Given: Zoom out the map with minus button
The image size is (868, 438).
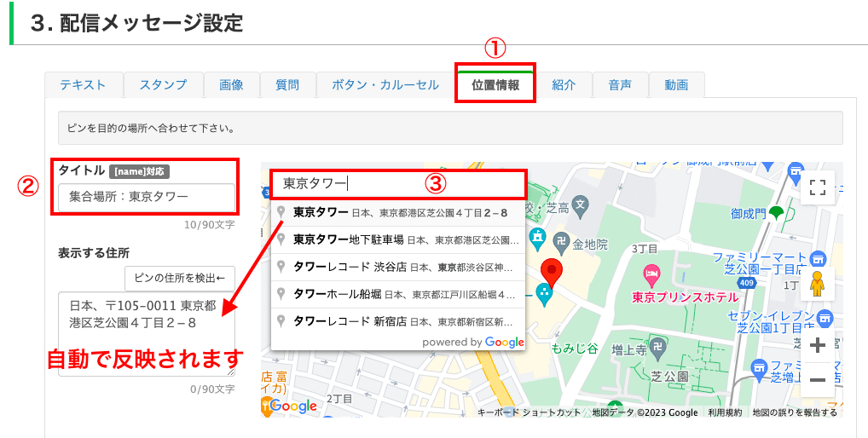Looking at the screenshot, I should coord(818,380).
